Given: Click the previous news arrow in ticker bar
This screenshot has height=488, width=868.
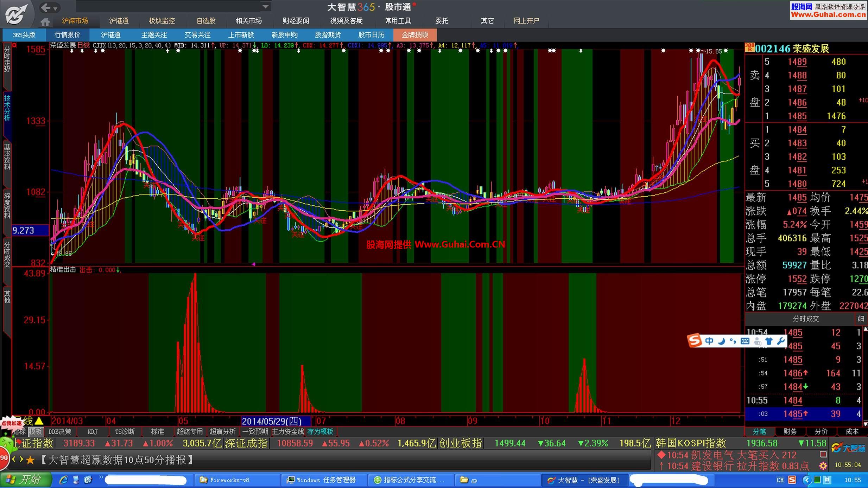Looking at the screenshot, I should pyautogui.click(x=14, y=460).
